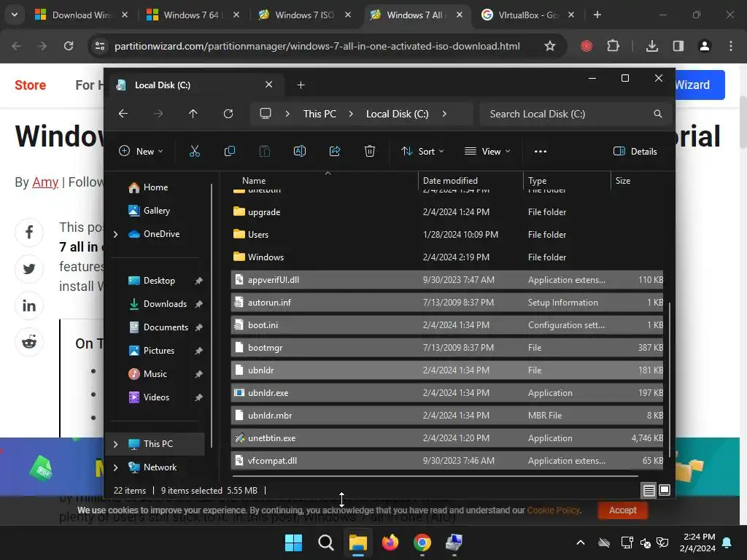This screenshot has height=560, width=747.
Task: Show hidden system tray icons
Action: click(x=580, y=542)
